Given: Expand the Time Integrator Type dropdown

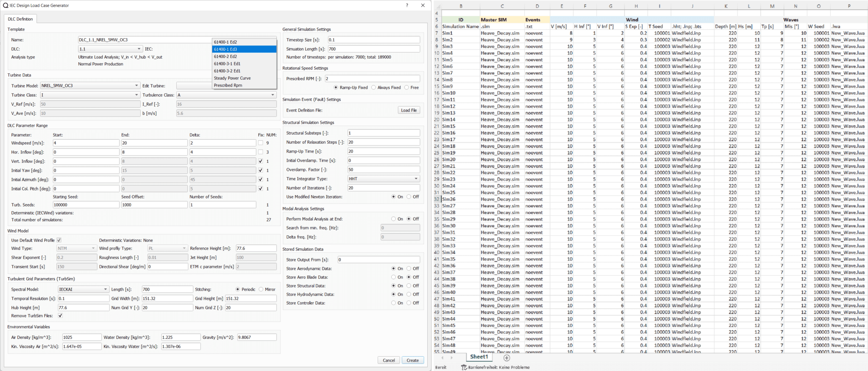Looking at the screenshot, I should 383,179.
